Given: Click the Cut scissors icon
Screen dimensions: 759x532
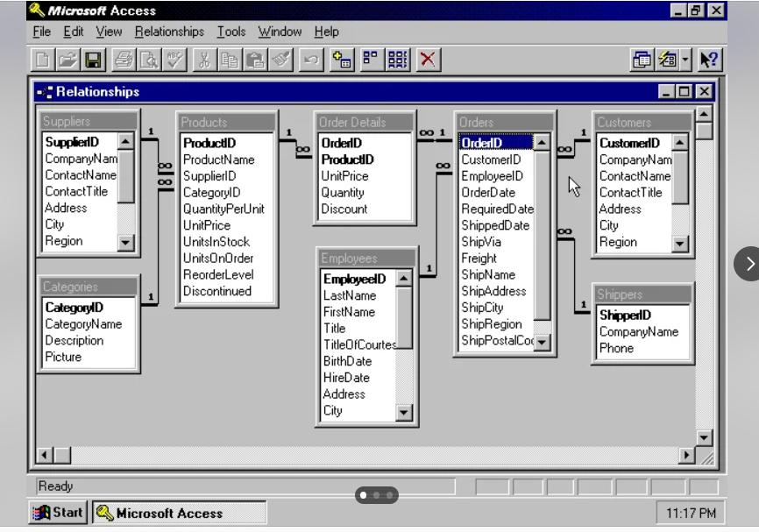Looking at the screenshot, I should (204, 60).
